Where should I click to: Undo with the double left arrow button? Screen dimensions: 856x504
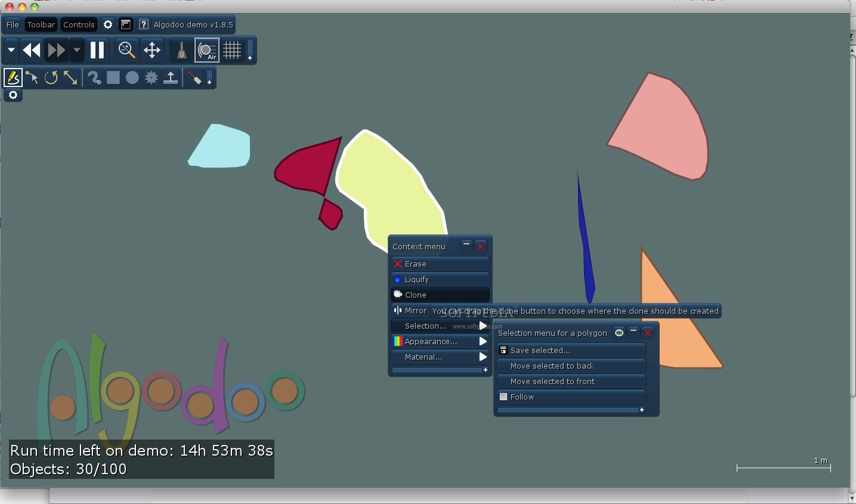[x=32, y=50]
